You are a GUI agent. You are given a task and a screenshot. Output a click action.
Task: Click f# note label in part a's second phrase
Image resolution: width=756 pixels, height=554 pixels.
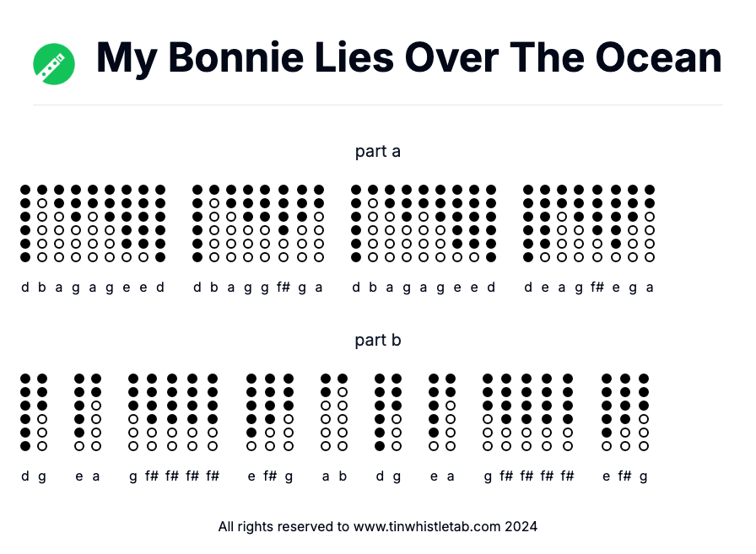pyautogui.click(x=283, y=288)
